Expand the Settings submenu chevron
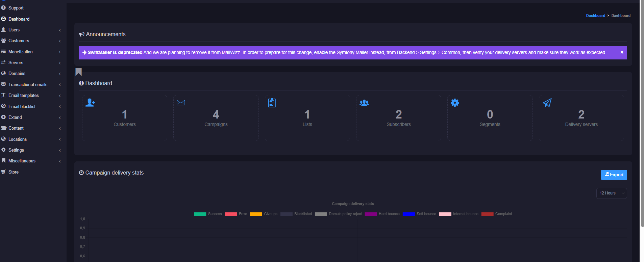 (60, 150)
